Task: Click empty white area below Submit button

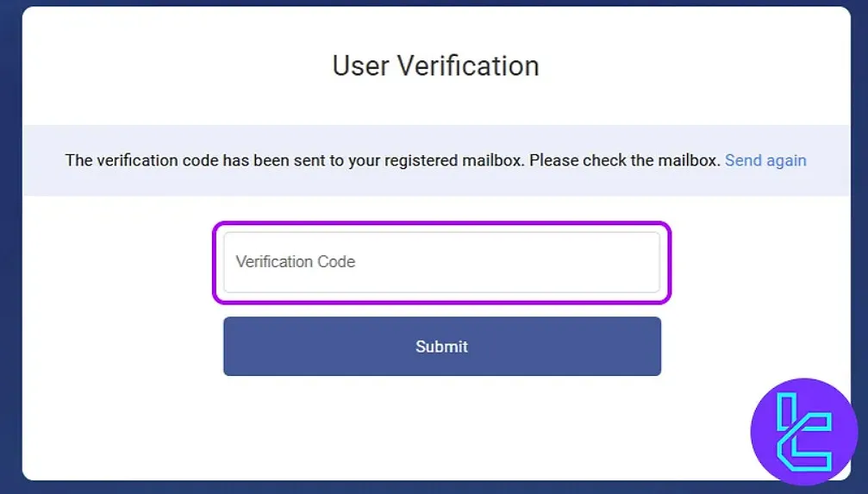Action: click(441, 427)
